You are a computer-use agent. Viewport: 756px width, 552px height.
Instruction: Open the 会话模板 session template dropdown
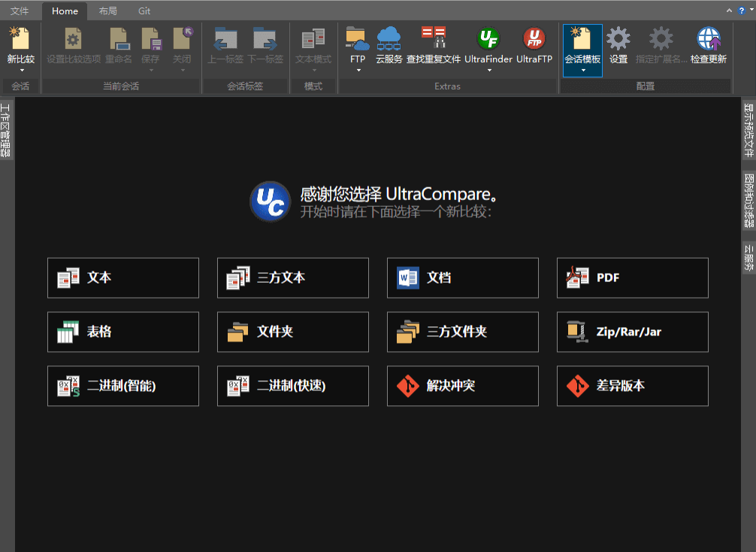pyautogui.click(x=583, y=71)
